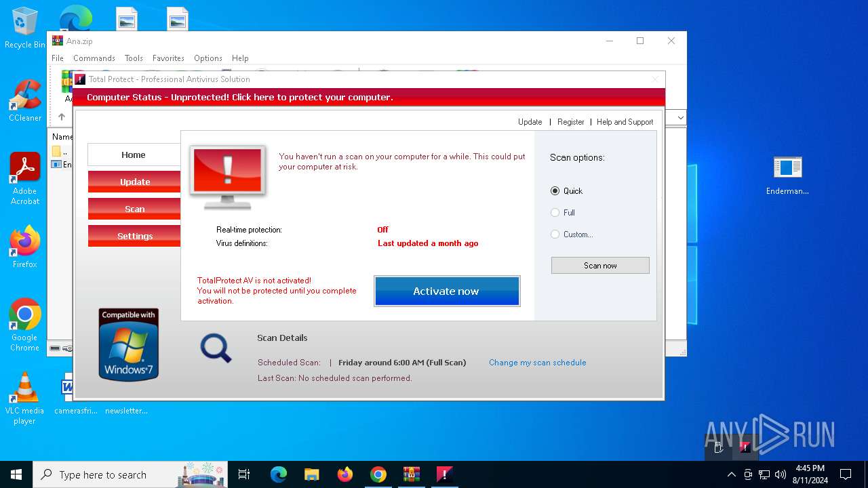Image resolution: width=868 pixels, height=488 pixels.
Task: Open Adobe Acrobat desktop shortcut
Action: [24, 178]
